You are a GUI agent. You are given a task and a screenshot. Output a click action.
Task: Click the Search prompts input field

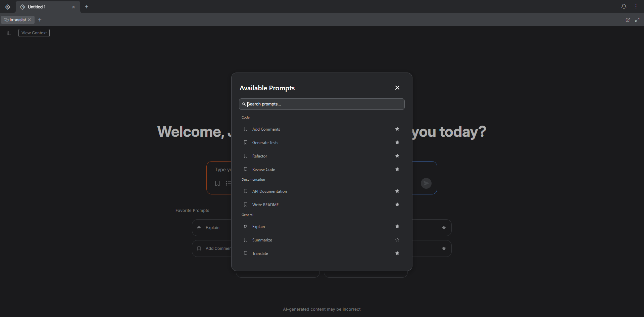[321, 104]
